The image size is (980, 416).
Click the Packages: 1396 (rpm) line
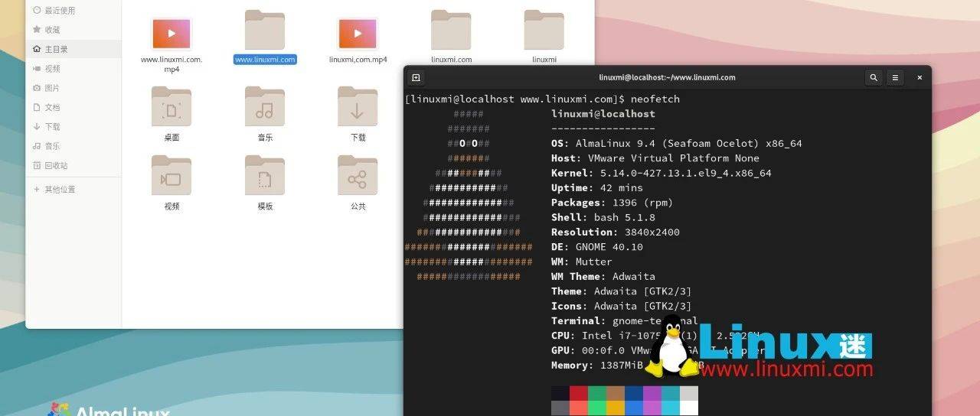(612, 203)
